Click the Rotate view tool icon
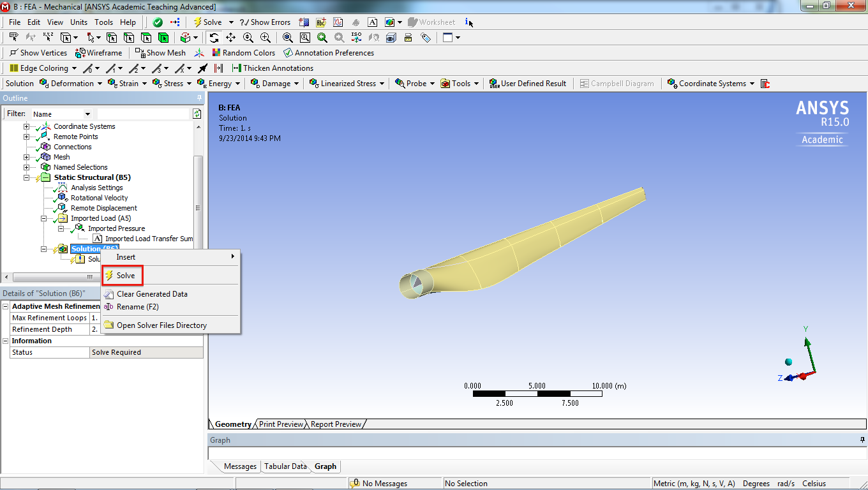Image resolution: width=868 pixels, height=490 pixels. (x=214, y=38)
